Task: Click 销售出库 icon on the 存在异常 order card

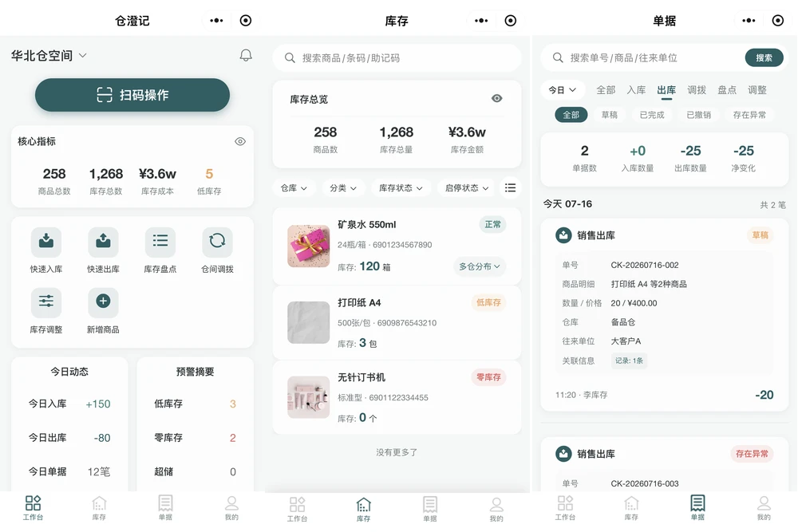Action: point(563,454)
